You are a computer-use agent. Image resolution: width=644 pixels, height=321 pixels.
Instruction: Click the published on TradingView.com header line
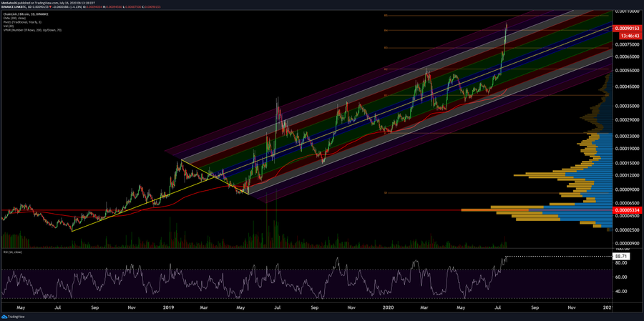click(x=43, y=2)
